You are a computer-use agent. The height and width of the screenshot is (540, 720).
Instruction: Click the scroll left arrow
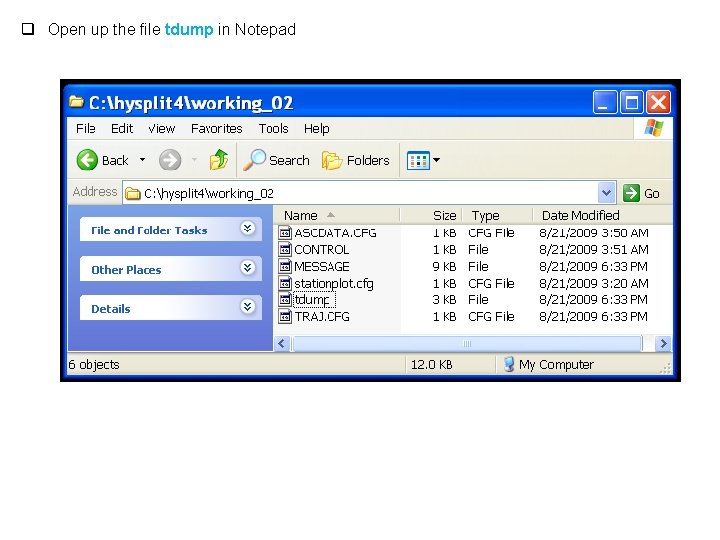click(282, 343)
